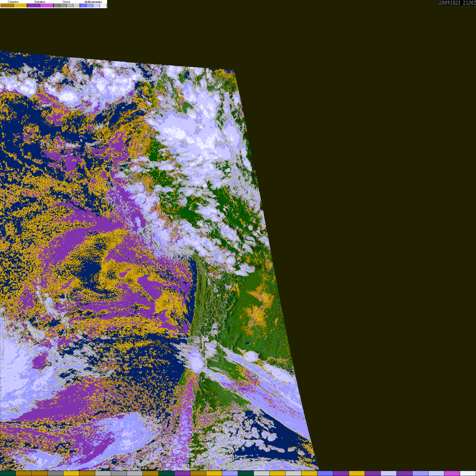Click the lightest gray Cirros legend swatch

[76, 5]
